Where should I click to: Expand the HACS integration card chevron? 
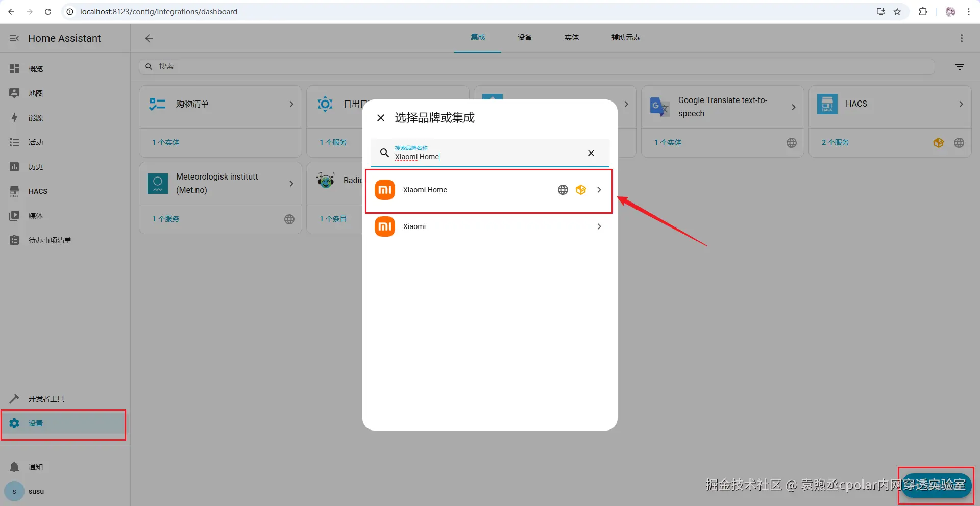pyautogui.click(x=961, y=104)
